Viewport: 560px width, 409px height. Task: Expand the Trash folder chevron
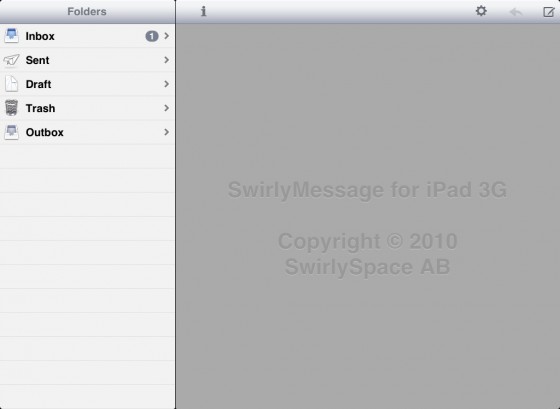(x=166, y=108)
